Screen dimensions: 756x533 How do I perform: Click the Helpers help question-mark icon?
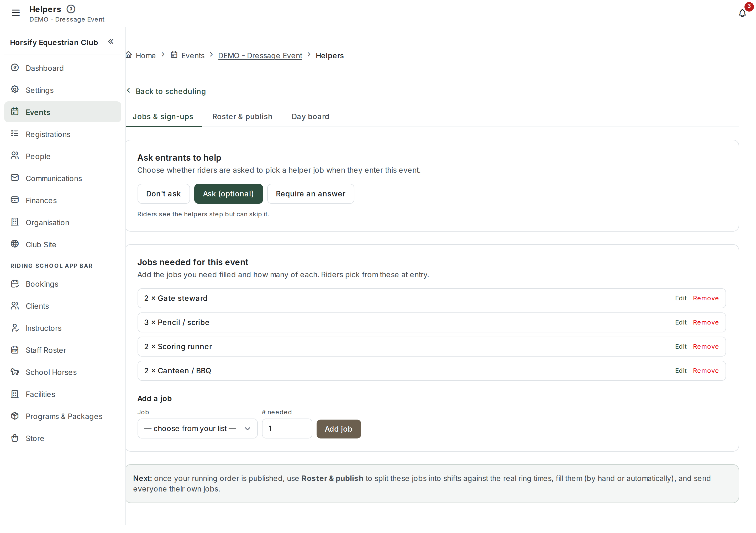tap(71, 9)
